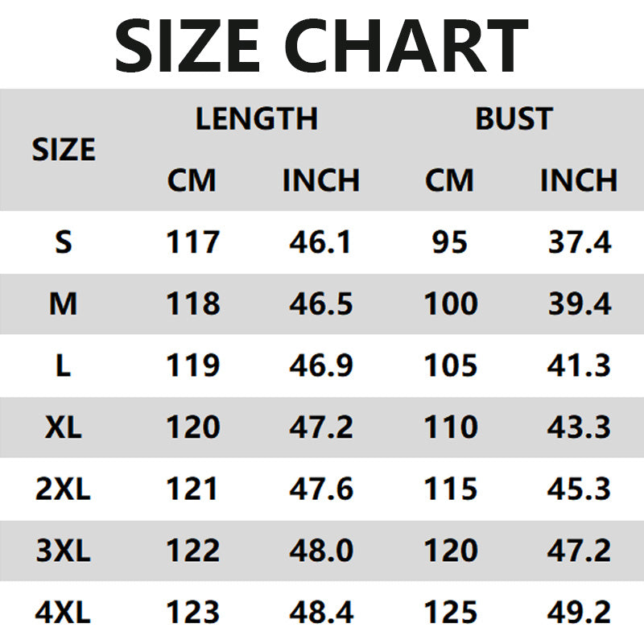
Task: Click the LENGTH column header
Action: point(257,119)
